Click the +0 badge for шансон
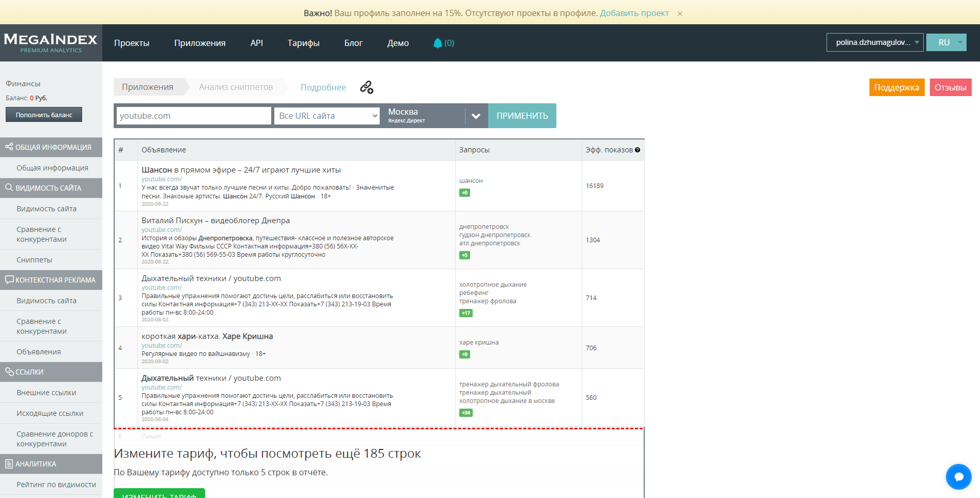 465,193
